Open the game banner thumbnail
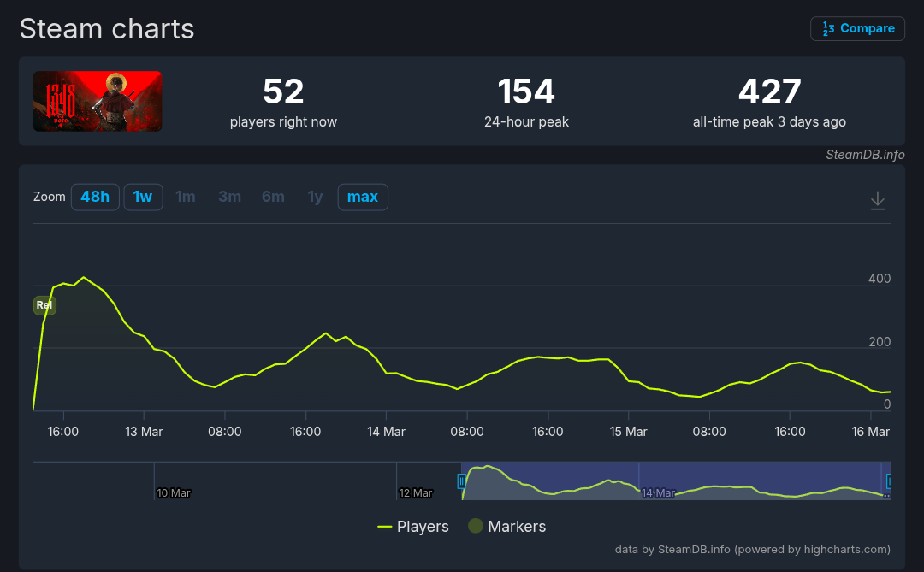 tap(98, 101)
